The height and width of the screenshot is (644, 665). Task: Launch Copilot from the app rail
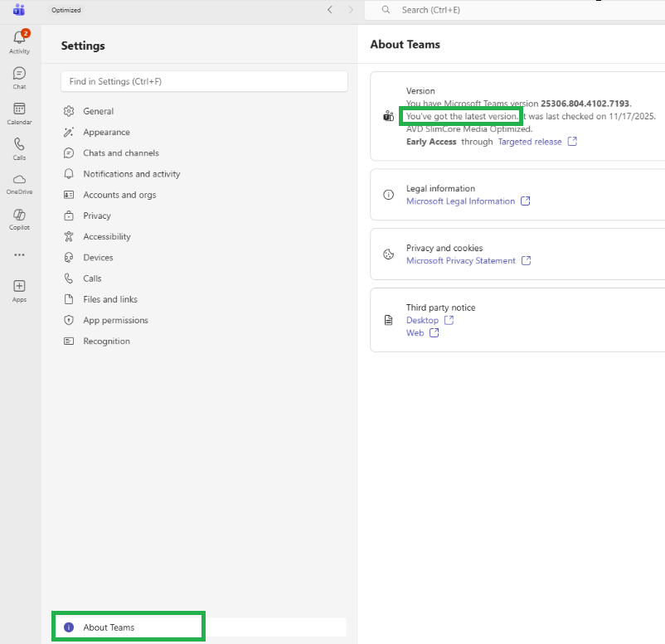[20, 219]
